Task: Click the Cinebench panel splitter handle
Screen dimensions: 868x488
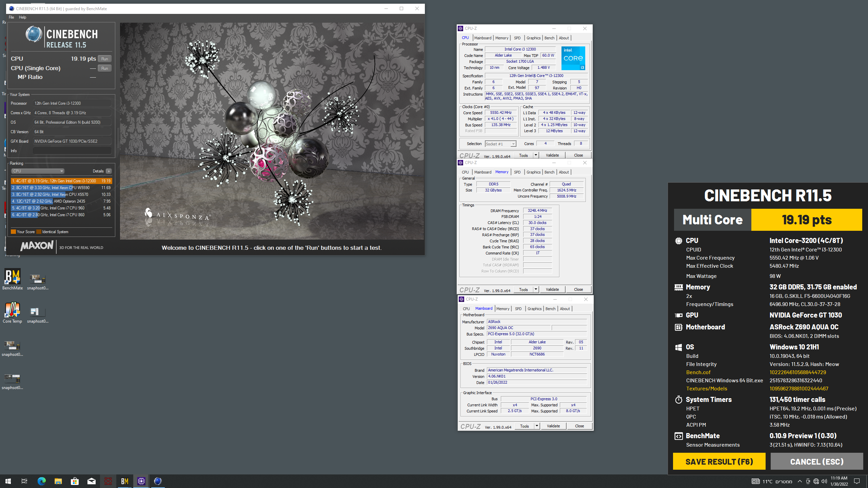Action: pos(118,138)
